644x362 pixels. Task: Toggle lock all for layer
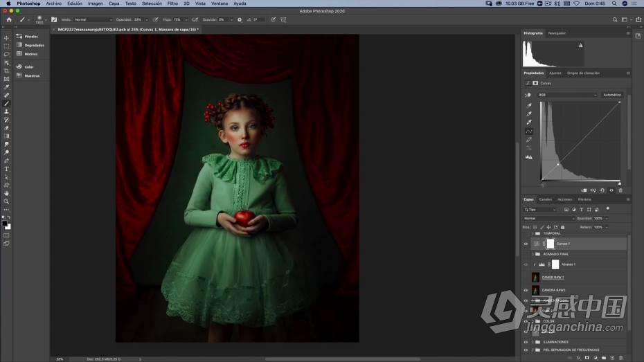click(x=563, y=227)
